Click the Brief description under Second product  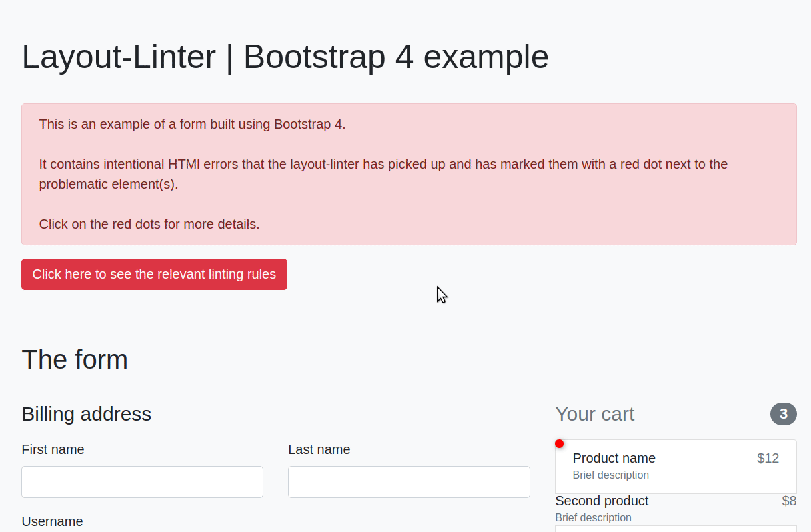tap(593, 517)
